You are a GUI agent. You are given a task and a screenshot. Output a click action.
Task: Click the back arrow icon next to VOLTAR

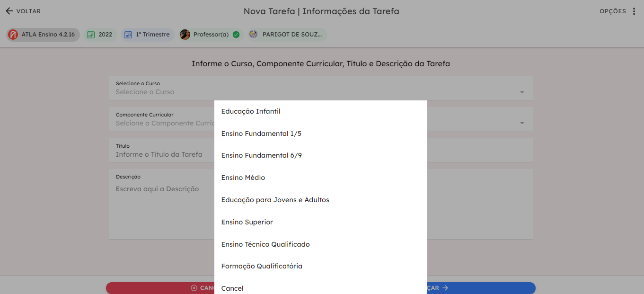9,11
